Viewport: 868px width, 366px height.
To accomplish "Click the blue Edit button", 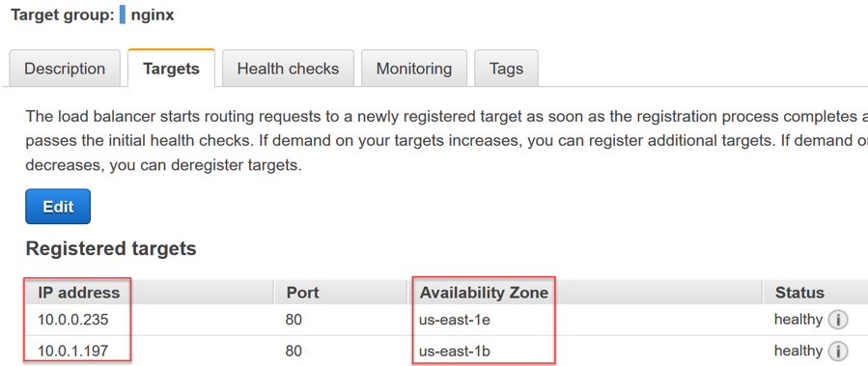I will (58, 207).
